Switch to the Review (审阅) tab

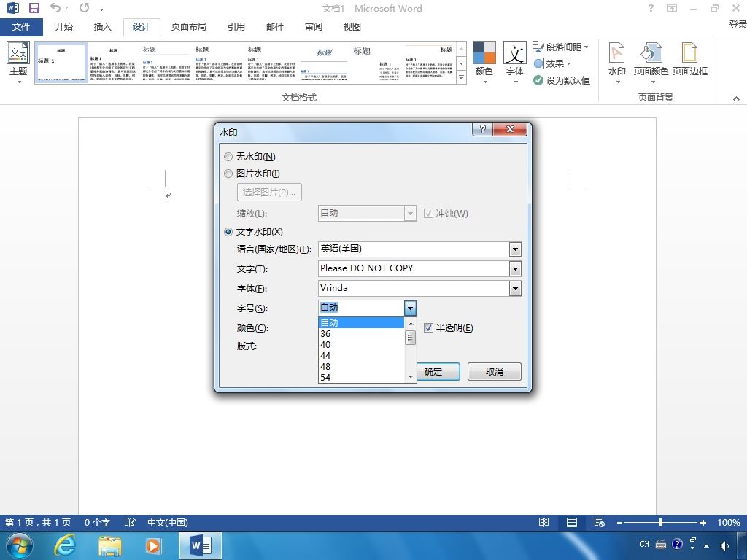314,27
